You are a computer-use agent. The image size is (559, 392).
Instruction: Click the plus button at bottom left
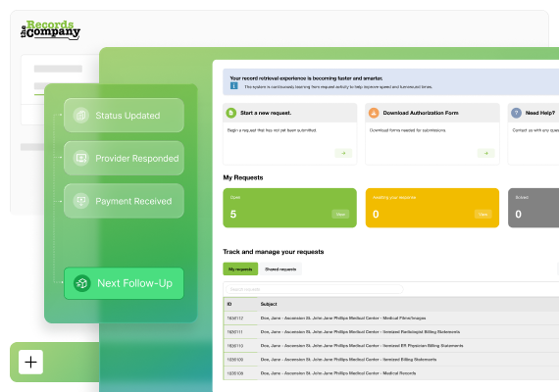30,362
